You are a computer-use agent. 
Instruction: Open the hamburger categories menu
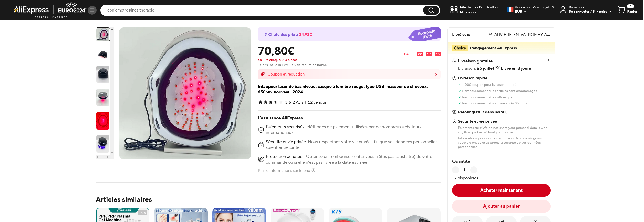(92, 10)
